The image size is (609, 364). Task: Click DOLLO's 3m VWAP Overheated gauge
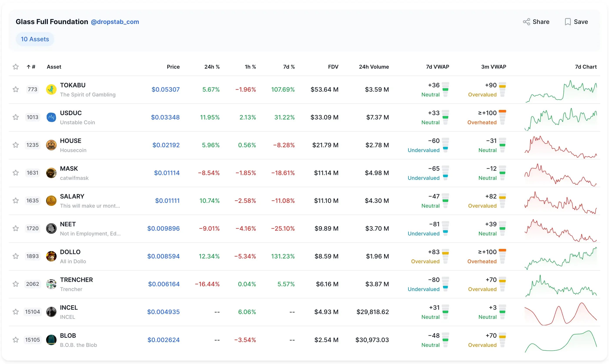502,256
